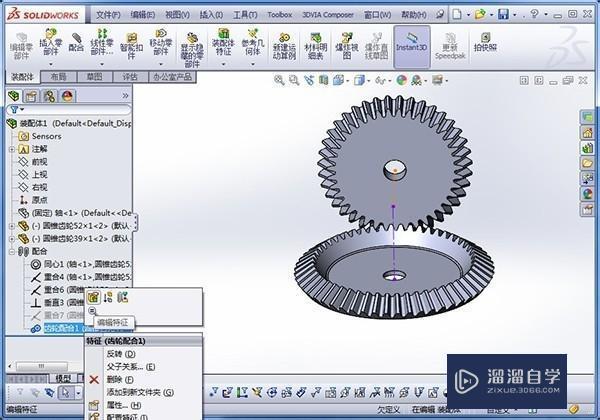Open the 工具(T) menu
This screenshot has height=420, width=600.
click(x=245, y=15)
